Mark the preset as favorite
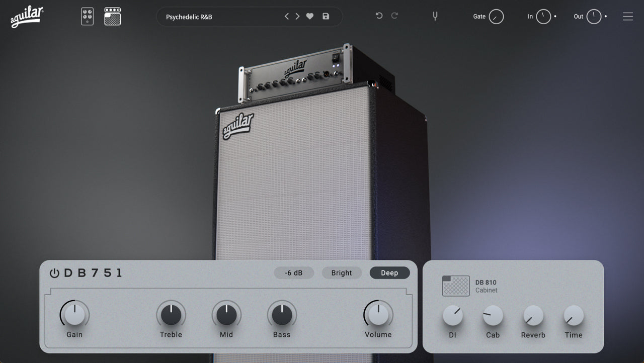 pos(309,16)
